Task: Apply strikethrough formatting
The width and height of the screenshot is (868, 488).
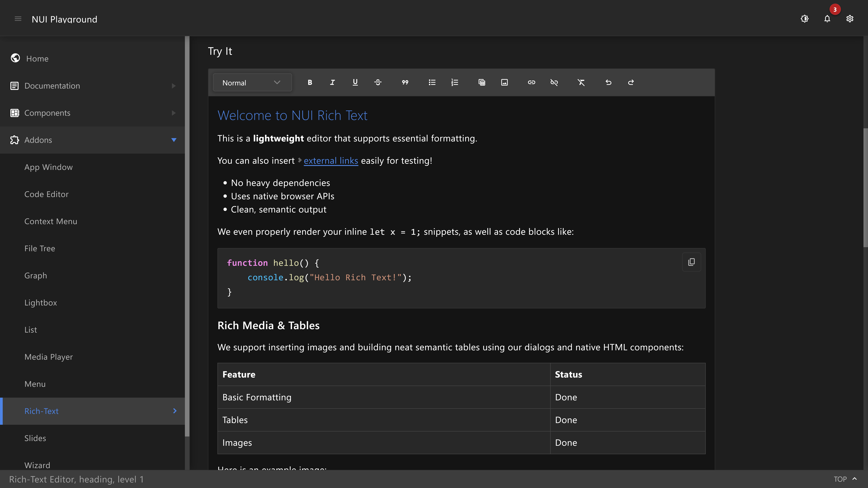Action: coord(378,82)
